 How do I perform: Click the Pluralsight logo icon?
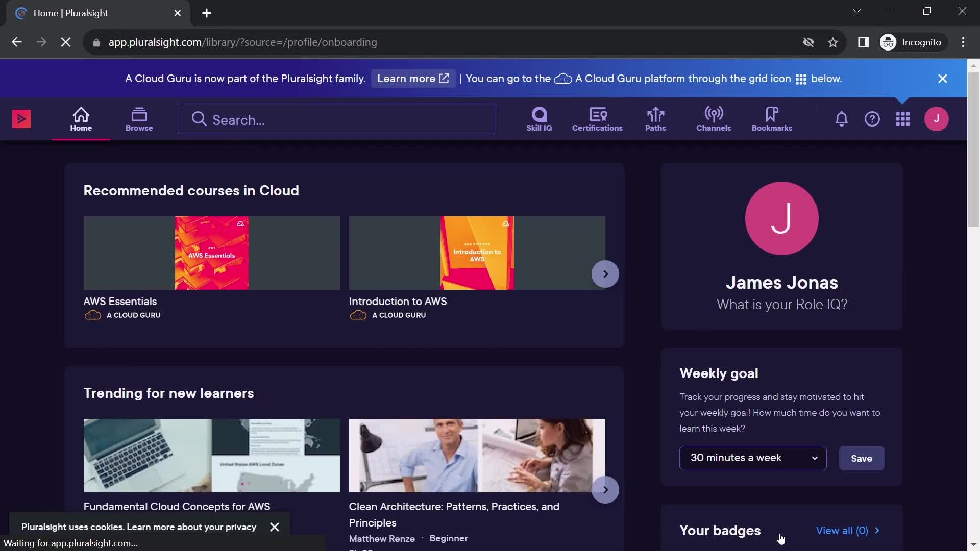(21, 119)
